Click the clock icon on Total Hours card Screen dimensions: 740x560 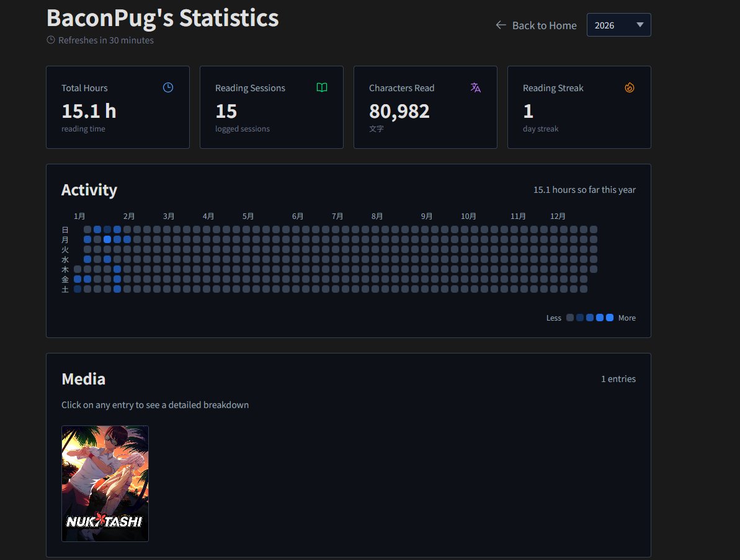click(x=167, y=87)
